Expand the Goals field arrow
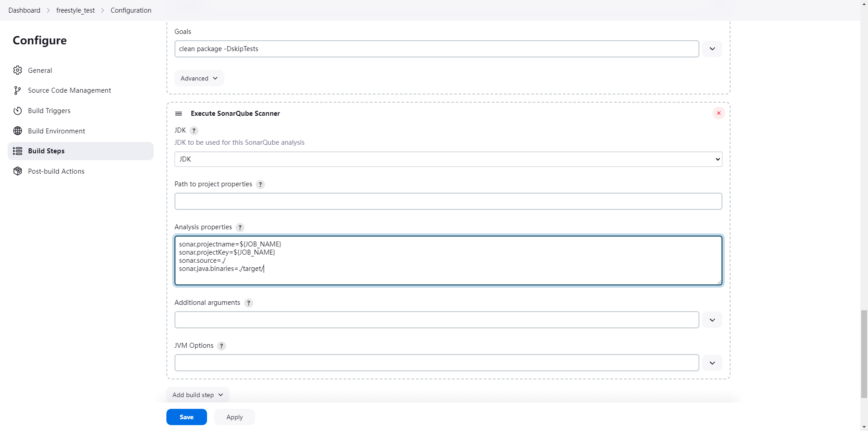The image size is (868, 431). 712,49
